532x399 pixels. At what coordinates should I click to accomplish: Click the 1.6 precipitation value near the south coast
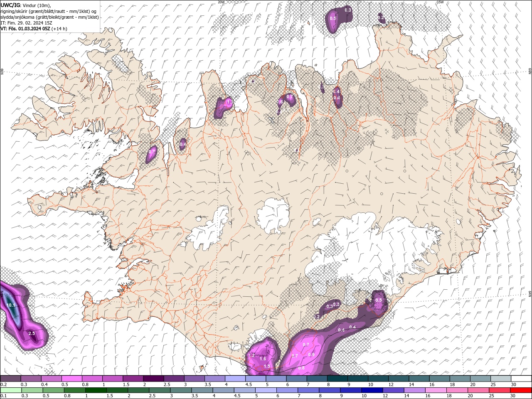(263, 359)
